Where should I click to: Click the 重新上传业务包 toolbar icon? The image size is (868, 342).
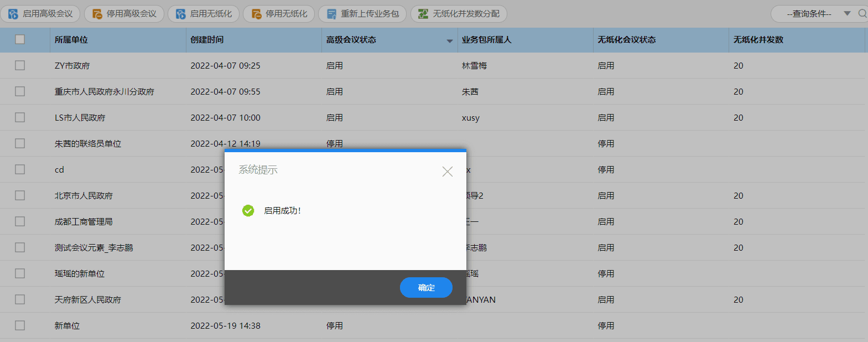pos(331,14)
